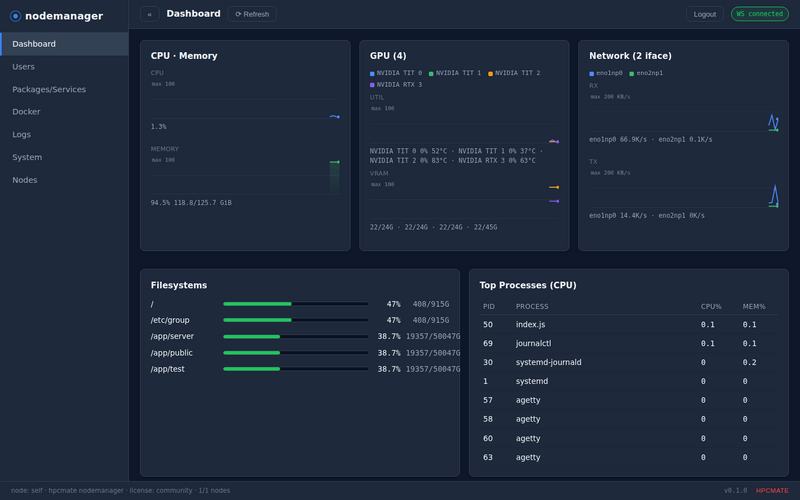Image resolution: width=800 pixels, height=500 pixels.
Task: Click the PID column header
Action: coord(489,307)
